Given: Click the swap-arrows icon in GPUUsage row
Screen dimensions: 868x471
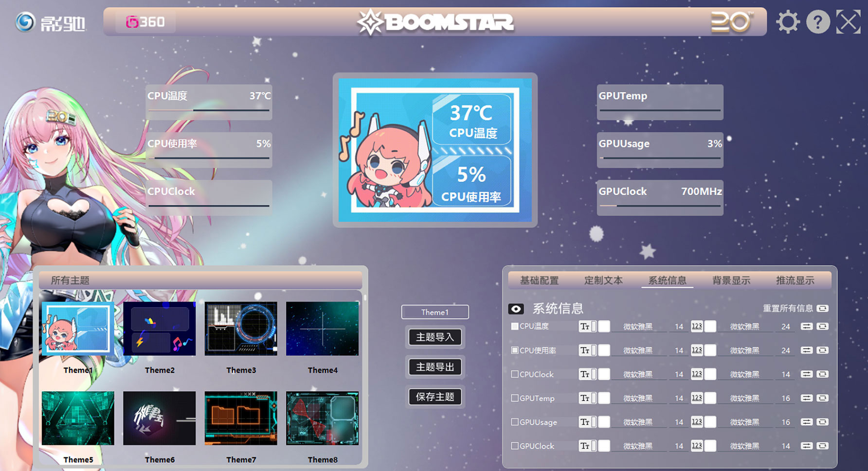Looking at the screenshot, I should coord(807,422).
